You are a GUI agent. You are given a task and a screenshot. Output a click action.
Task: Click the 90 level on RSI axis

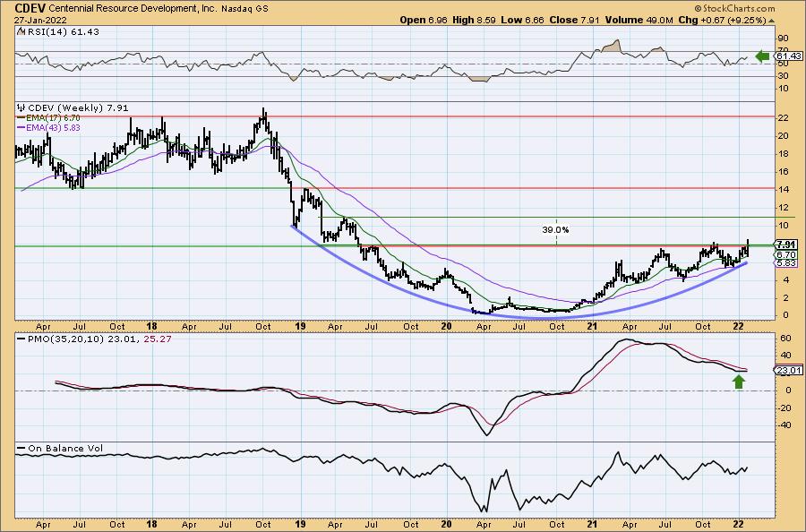pyautogui.click(x=784, y=39)
